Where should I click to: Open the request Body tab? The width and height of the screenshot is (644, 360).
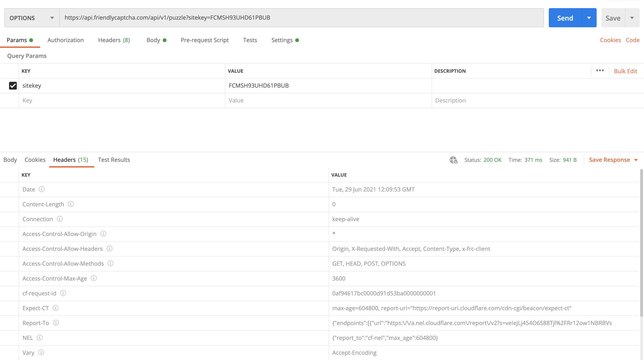tap(156, 40)
